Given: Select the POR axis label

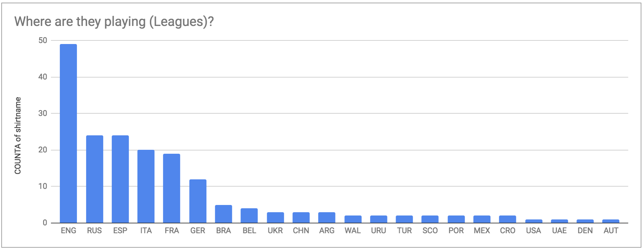Looking at the screenshot, I should (456, 231).
